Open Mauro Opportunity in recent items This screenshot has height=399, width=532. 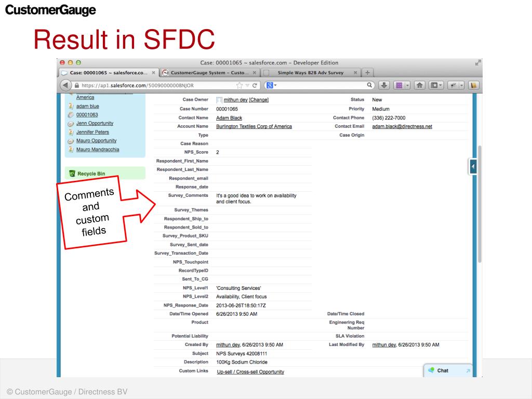click(96, 140)
